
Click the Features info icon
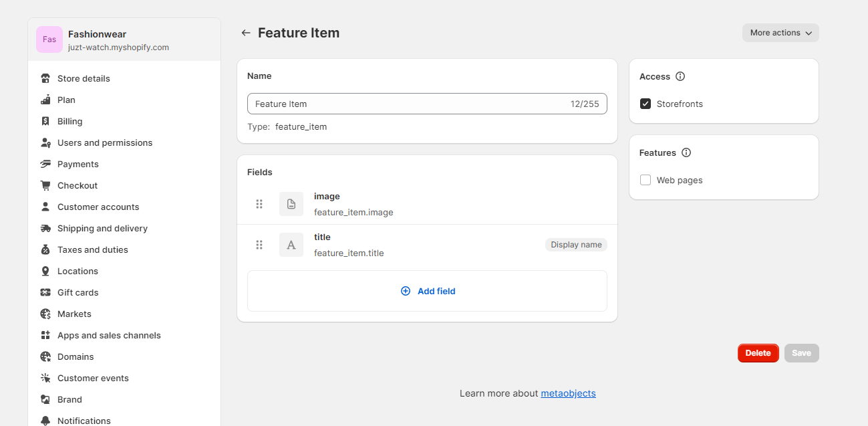click(686, 152)
